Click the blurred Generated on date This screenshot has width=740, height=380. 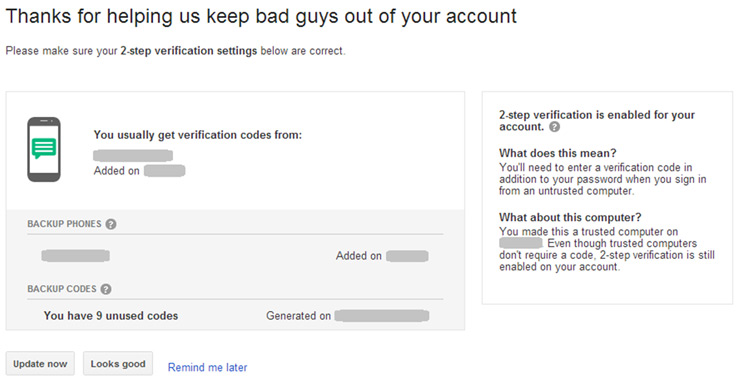[382, 316]
